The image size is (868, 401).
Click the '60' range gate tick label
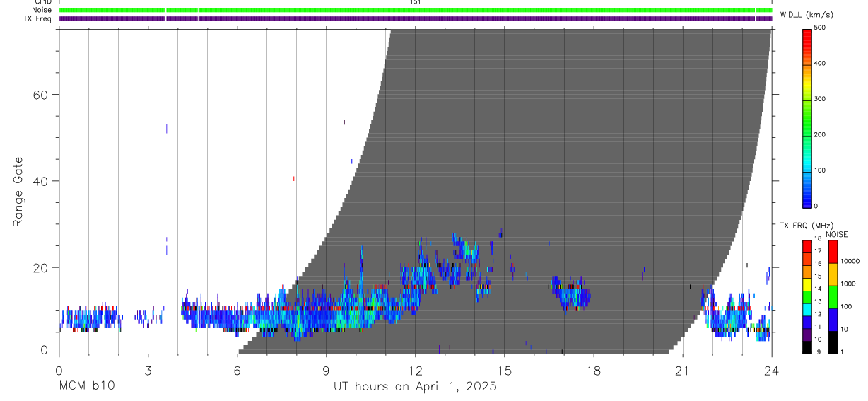(39, 95)
